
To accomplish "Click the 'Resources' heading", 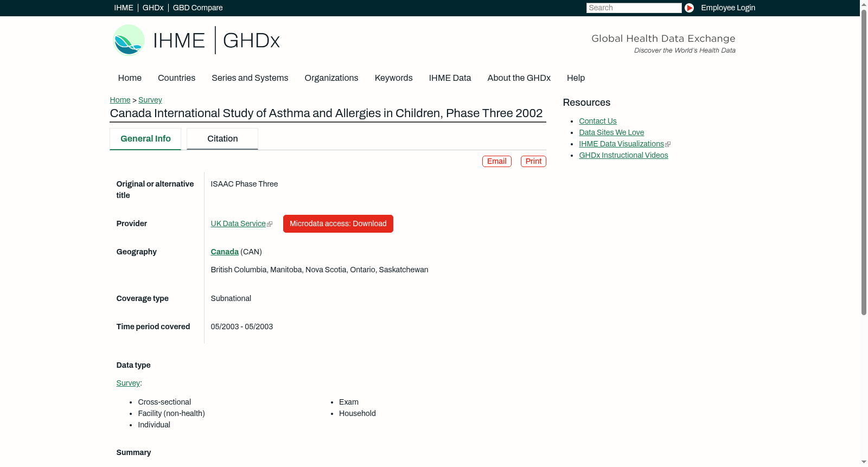I will pyautogui.click(x=586, y=103).
